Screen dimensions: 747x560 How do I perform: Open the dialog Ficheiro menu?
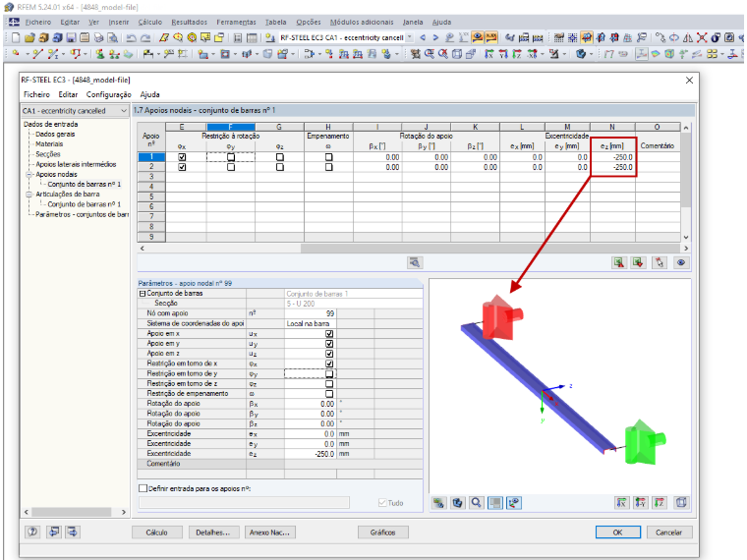36,94
